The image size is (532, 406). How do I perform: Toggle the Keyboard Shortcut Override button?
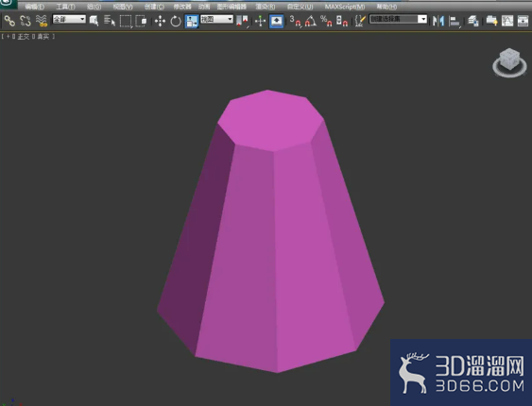point(277,21)
